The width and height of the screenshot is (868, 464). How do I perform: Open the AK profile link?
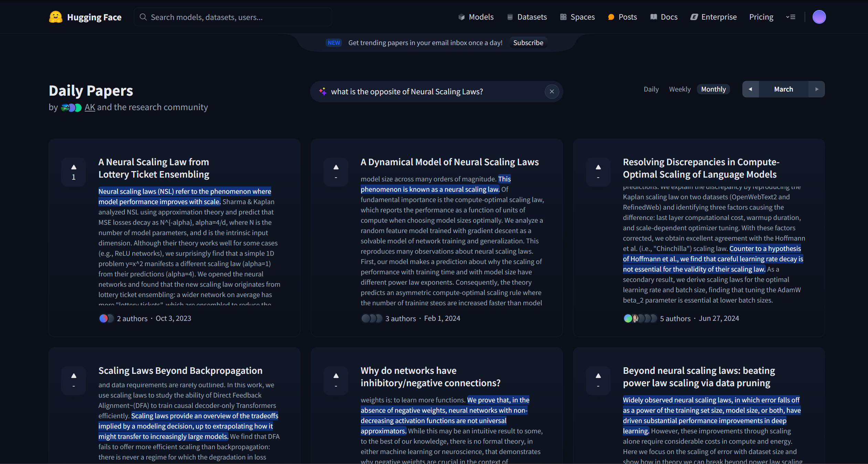click(90, 107)
